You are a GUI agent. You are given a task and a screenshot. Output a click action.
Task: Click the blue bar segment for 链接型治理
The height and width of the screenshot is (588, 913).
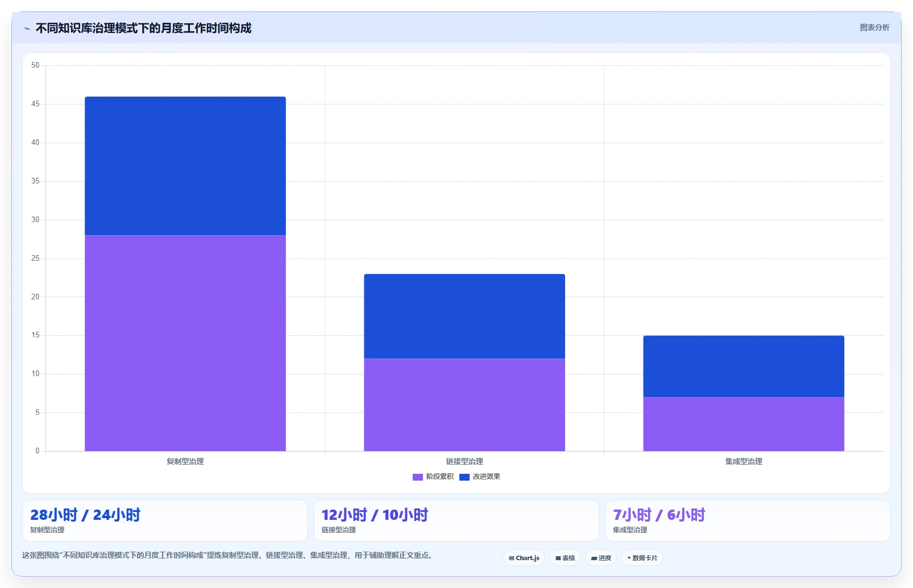(x=464, y=316)
